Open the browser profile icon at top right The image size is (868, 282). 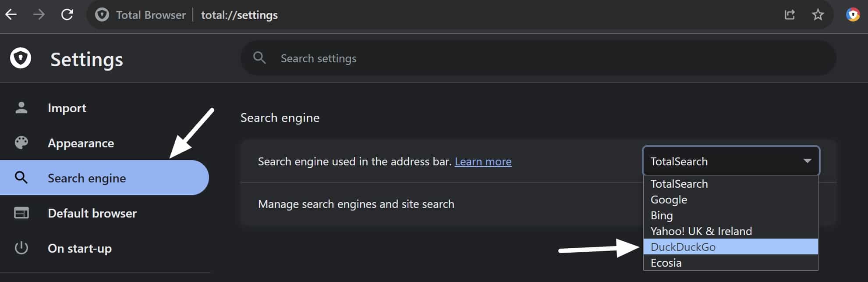pos(853,15)
